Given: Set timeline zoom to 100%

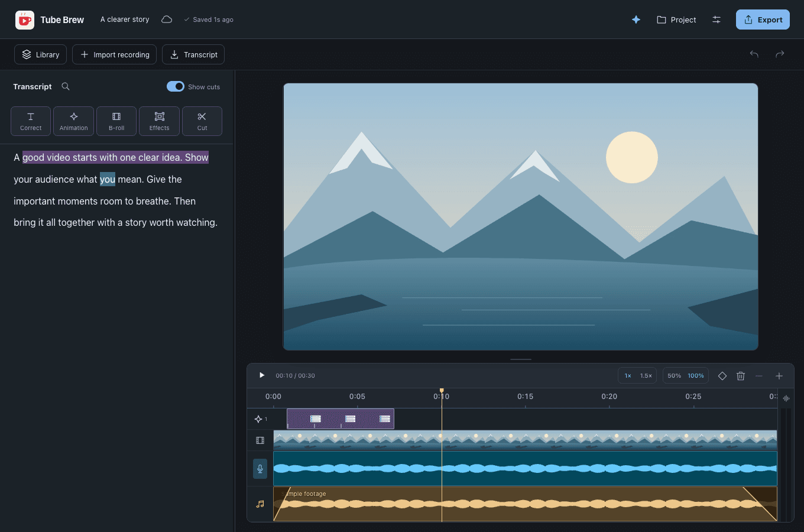Looking at the screenshot, I should [x=696, y=376].
